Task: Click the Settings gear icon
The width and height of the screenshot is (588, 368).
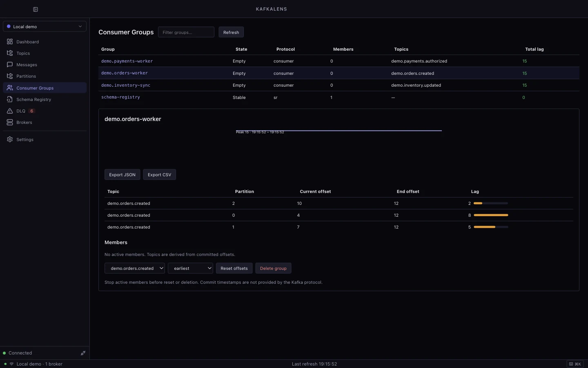Action: pyautogui.click(x=10, y=139)
